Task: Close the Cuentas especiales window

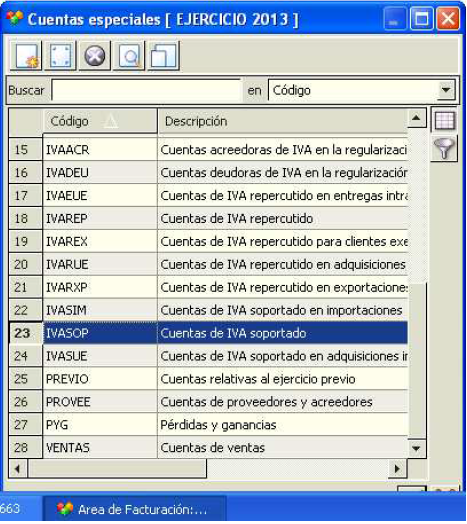Action: pos(448,19)
